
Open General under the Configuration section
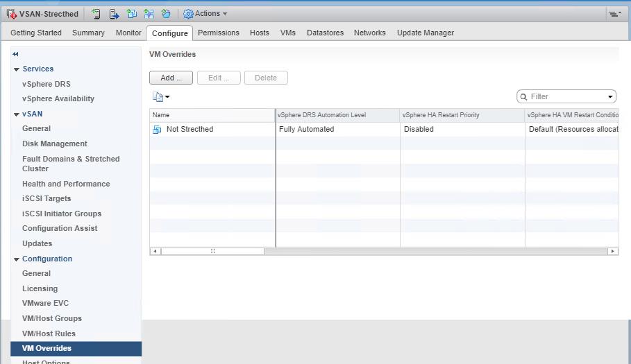pos(36,273)
